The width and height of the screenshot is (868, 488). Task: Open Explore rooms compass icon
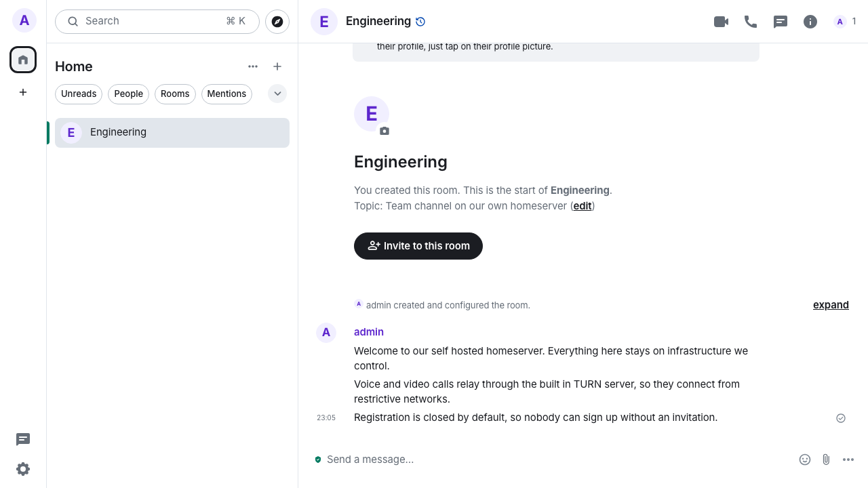click(277, 22)
